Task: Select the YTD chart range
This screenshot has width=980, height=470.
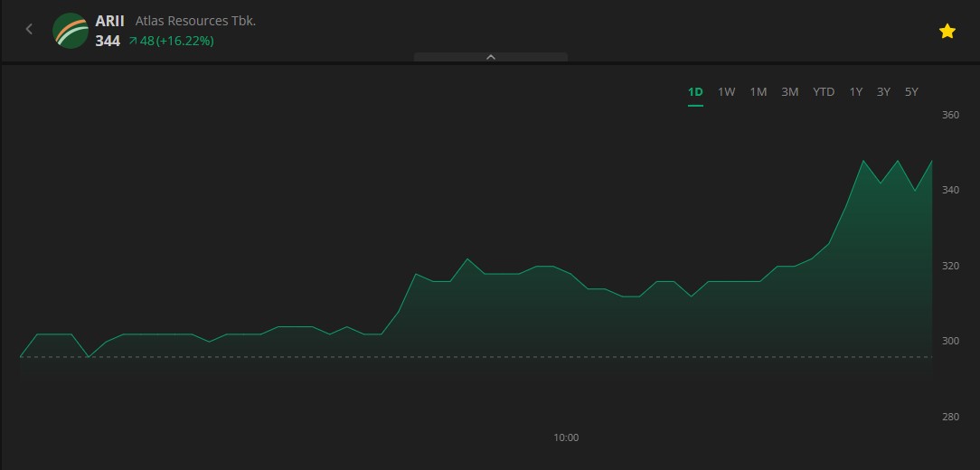Action: [824, 92]
